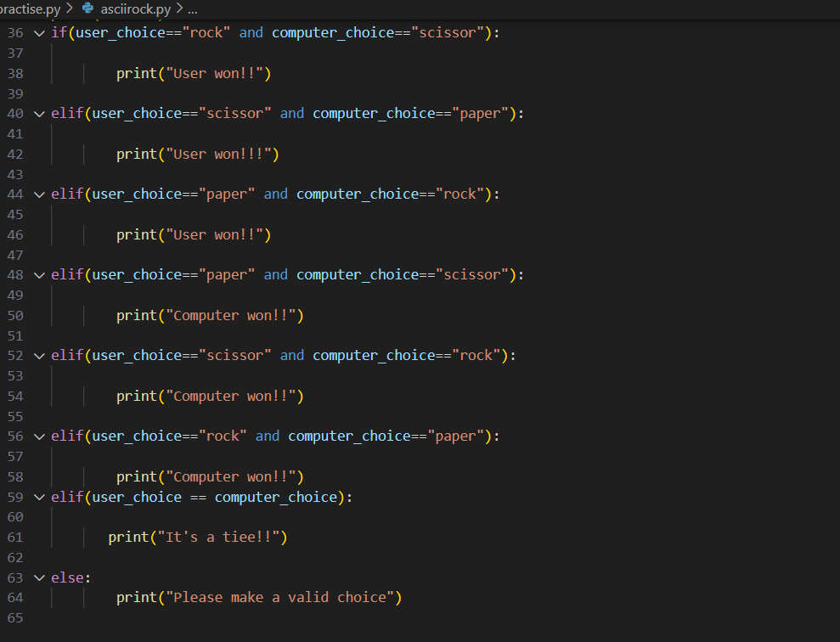
Task: Click user_choice on line 59
Action: (137, 498)
